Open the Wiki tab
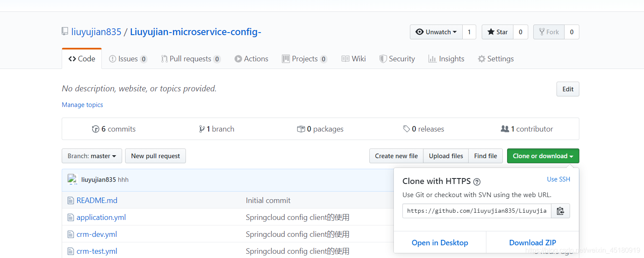The image size is (644, 258). [x=354, y=59]
